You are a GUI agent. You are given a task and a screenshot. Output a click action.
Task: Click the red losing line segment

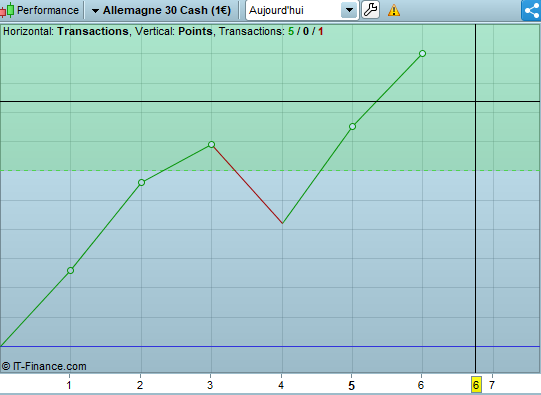click(x=247, y=184)
